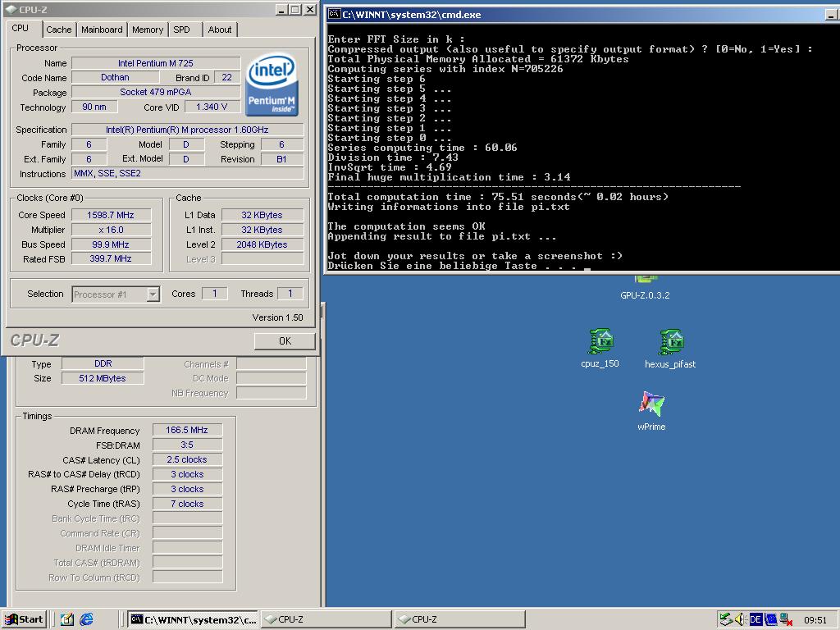This screenshot has width=840, height=630.
Task: Click the cmd.exe title bar icon
Action: tap(335, 15)
